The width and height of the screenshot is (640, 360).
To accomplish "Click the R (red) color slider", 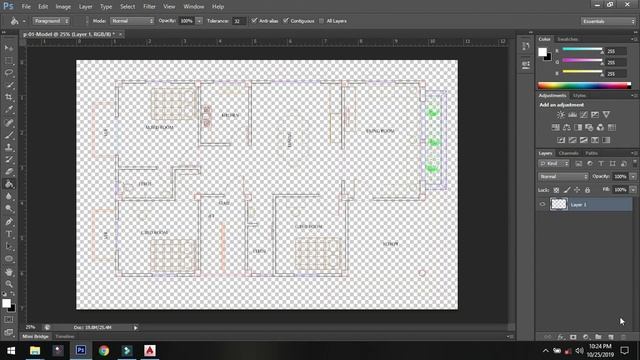I will [582, 50].
